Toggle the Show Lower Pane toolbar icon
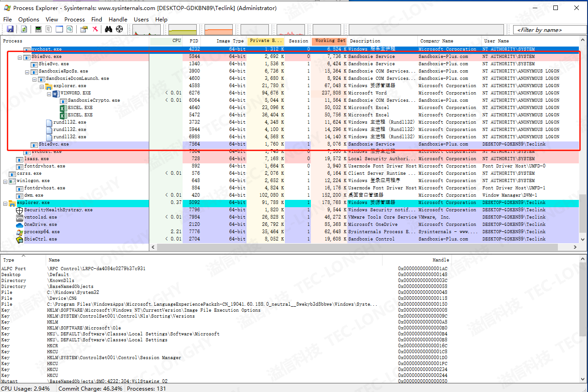 coord(59,29)
